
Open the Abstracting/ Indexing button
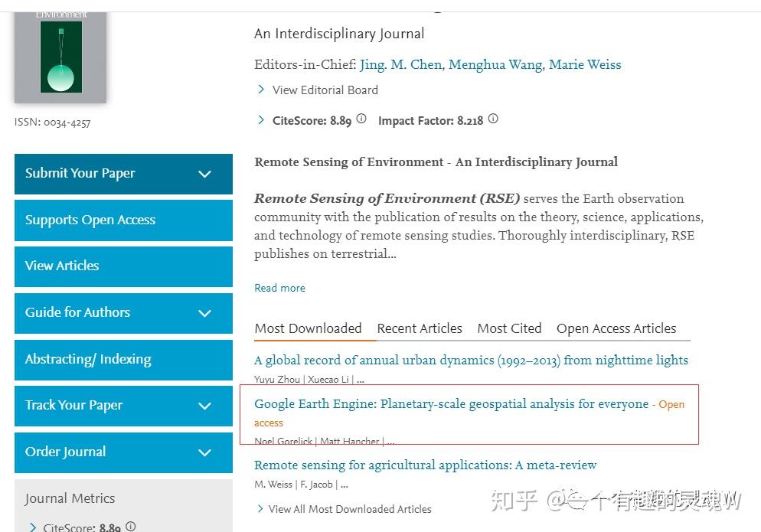(x=123, y=360)
